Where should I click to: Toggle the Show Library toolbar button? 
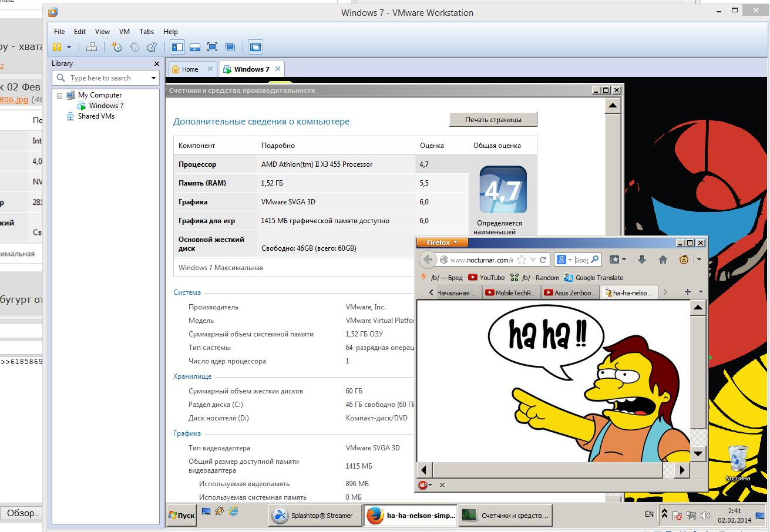coord(177,47)
